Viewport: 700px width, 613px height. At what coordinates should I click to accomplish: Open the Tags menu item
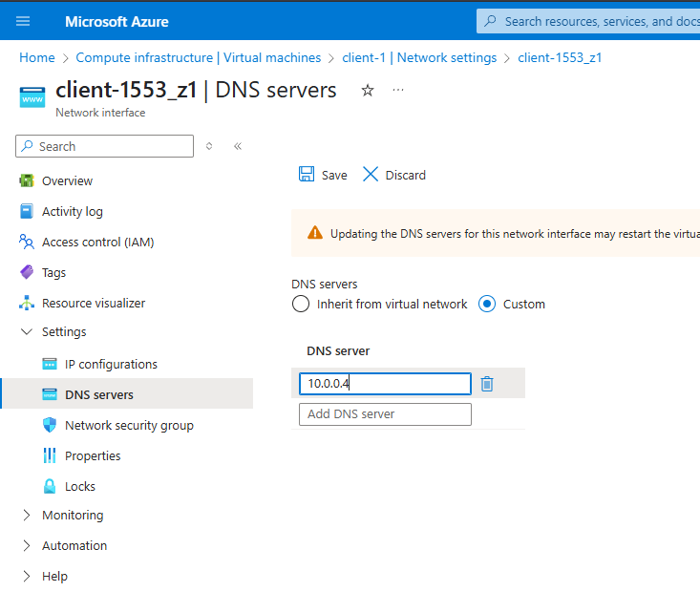53,272
